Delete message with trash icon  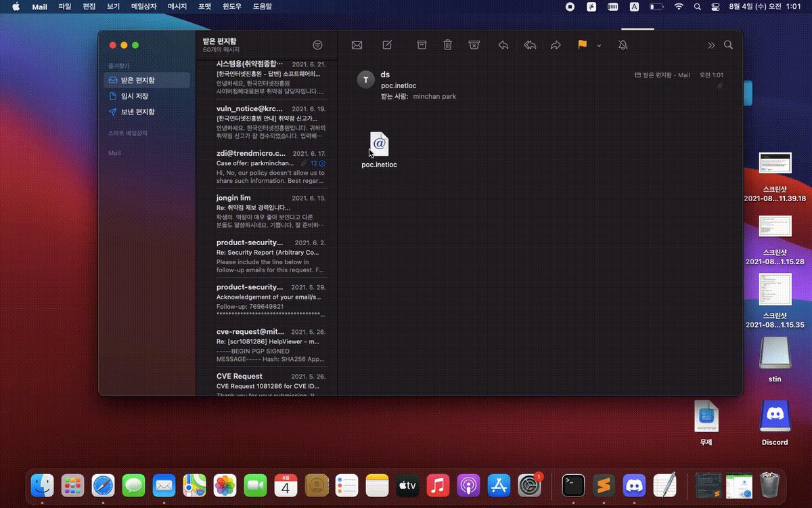447,45
